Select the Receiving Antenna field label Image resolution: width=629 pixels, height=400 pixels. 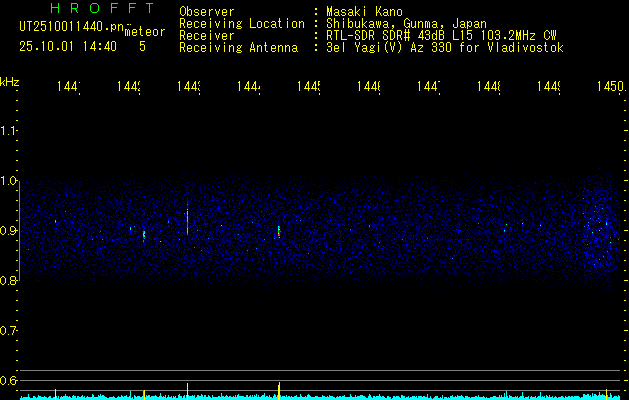pos(238,47)
